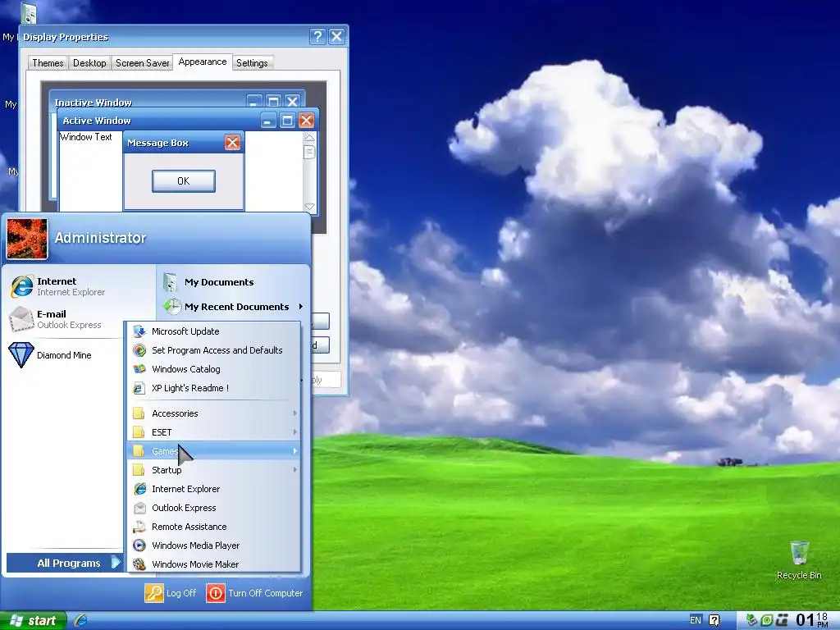The width and height of the screenshot is (840, 630).
Task: Click the red Turn Off Computer icon
Action: tap(216, 593)
